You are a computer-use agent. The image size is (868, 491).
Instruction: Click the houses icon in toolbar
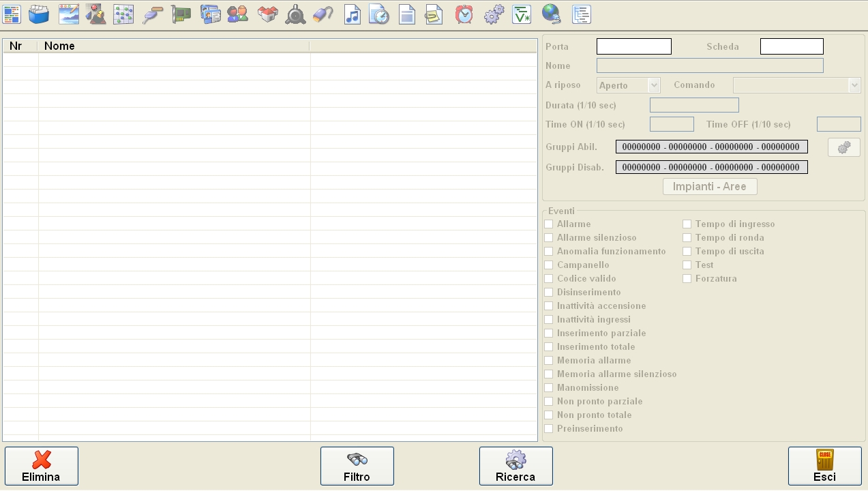point(267,14)
